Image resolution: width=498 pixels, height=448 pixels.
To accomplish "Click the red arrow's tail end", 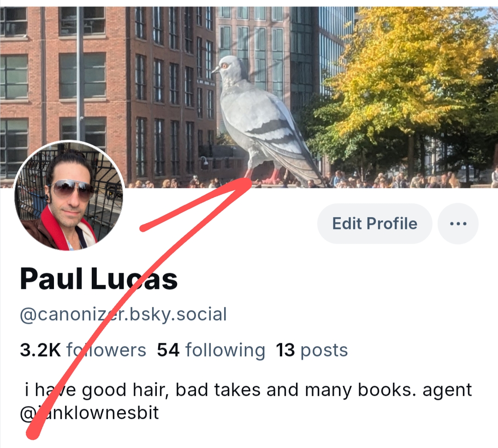I will coord(33,433).
